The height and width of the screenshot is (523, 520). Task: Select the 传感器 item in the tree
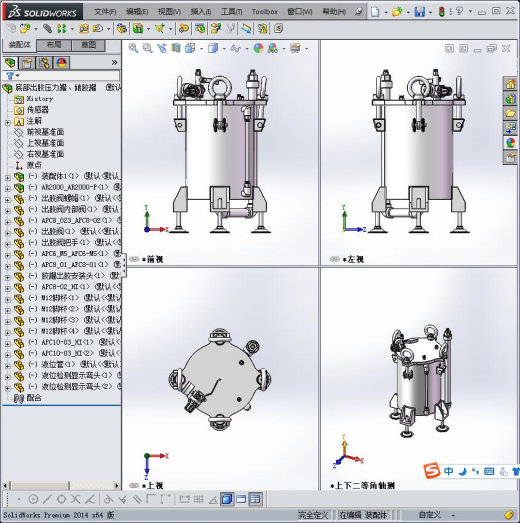(37, 110)
